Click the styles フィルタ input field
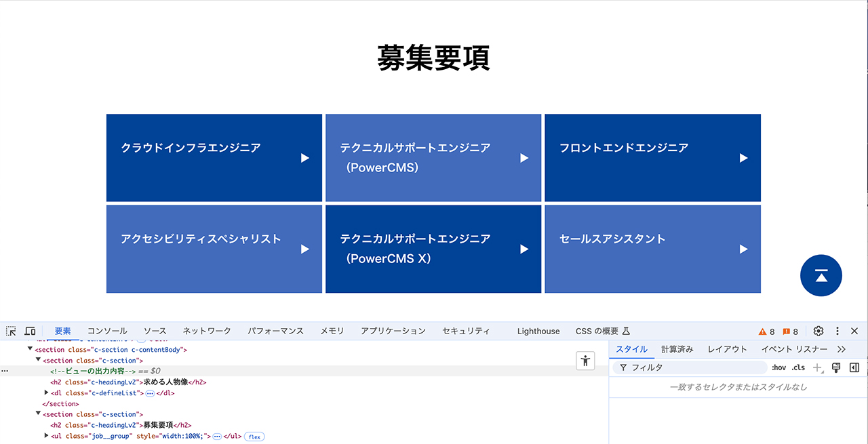 tap(690, 367)
